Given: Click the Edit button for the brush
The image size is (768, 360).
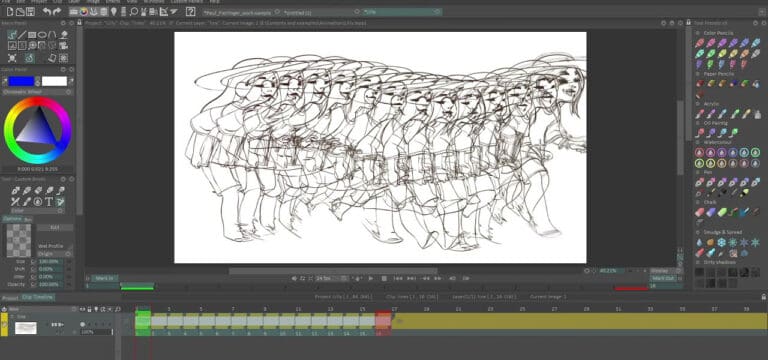Looking at the screenshot, I should [55, 228].
